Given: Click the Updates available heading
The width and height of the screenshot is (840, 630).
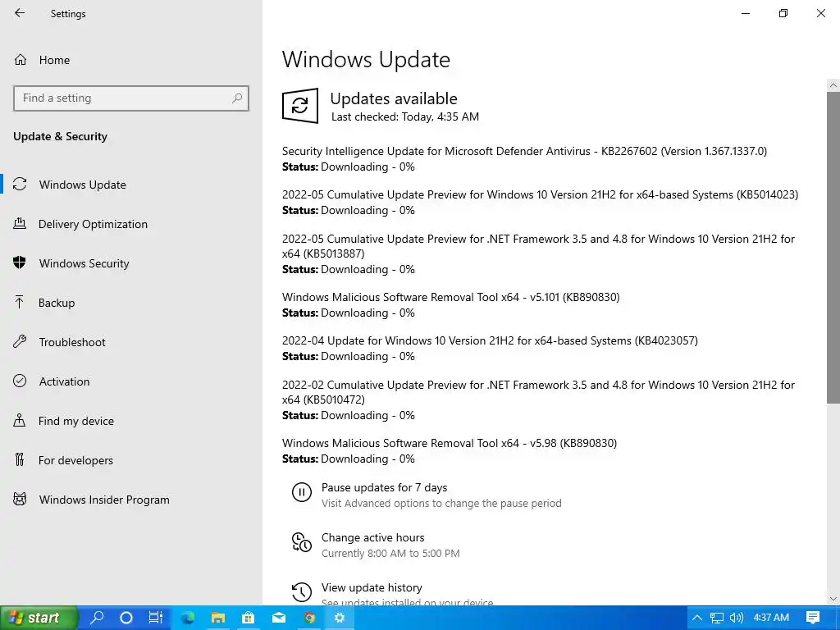Looking at the screenshot, I should pos(394,98).
